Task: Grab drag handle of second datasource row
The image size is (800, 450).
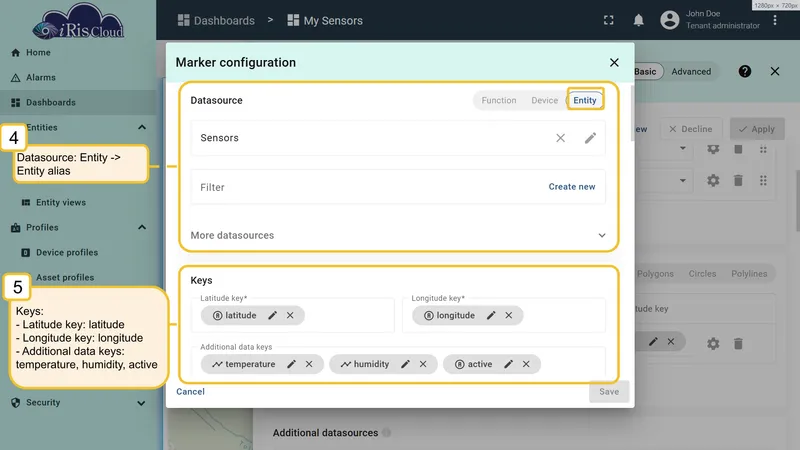Action: (x=763, y=181)
